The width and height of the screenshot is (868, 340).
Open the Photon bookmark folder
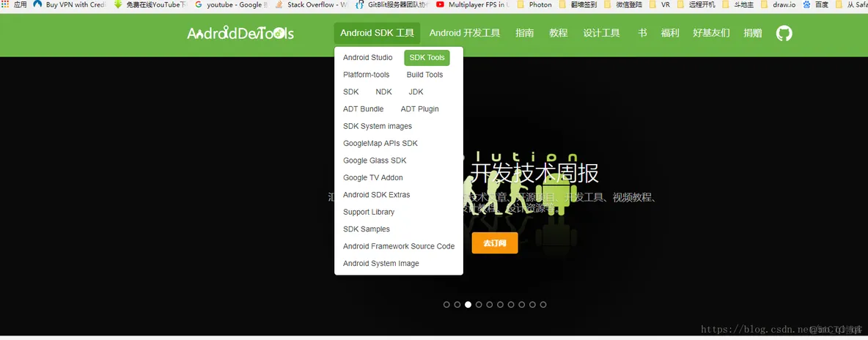pyautogui.click(x=534, y=4)
